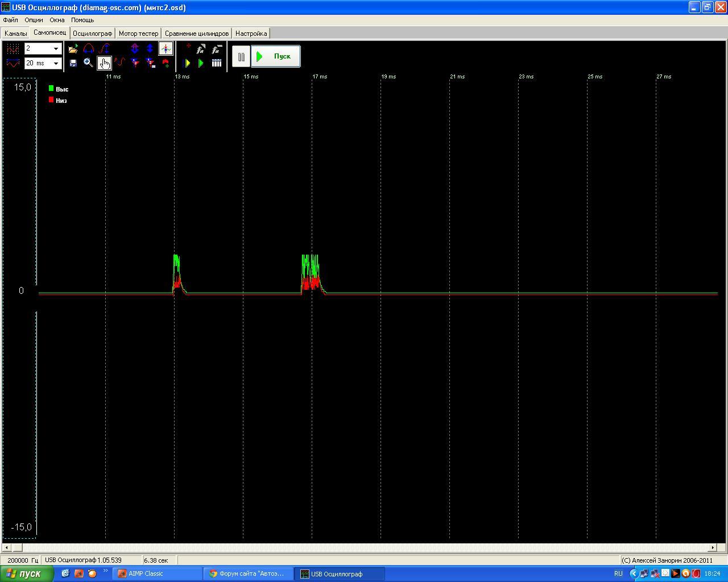Click the red sine wave icon
Viewport: 728px width, 582px height.
[119, 63]
